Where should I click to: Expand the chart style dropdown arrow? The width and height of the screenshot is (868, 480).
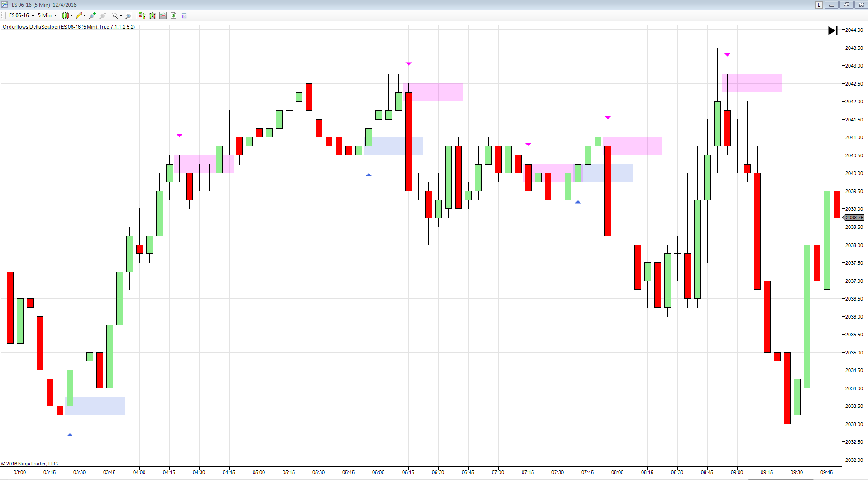click(x=72, y=15)
